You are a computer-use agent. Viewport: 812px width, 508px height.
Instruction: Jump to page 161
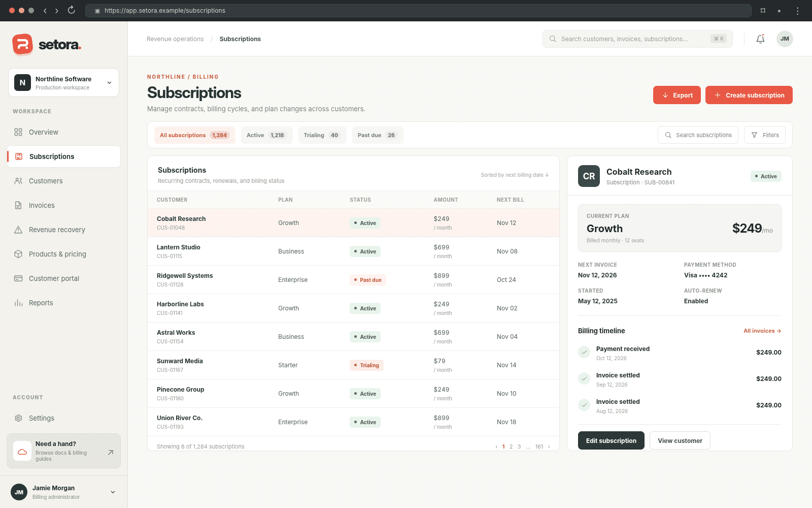point(539,447)
